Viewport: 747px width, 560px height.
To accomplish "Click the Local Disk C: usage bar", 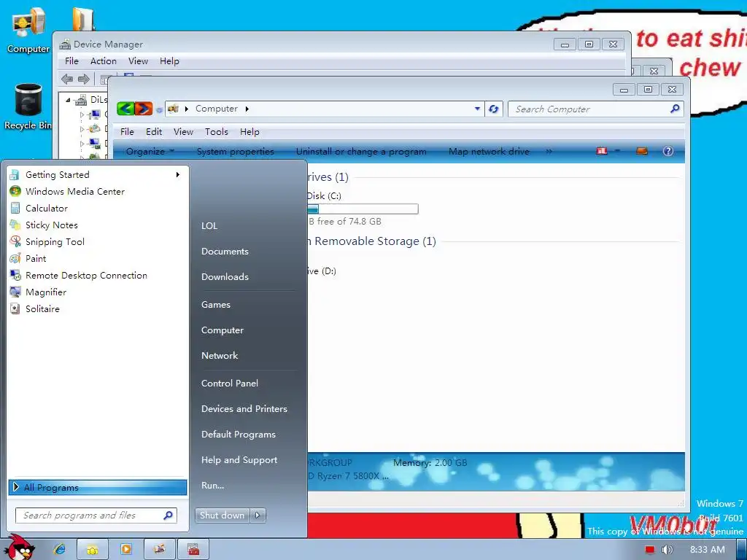I will point(363,209).
